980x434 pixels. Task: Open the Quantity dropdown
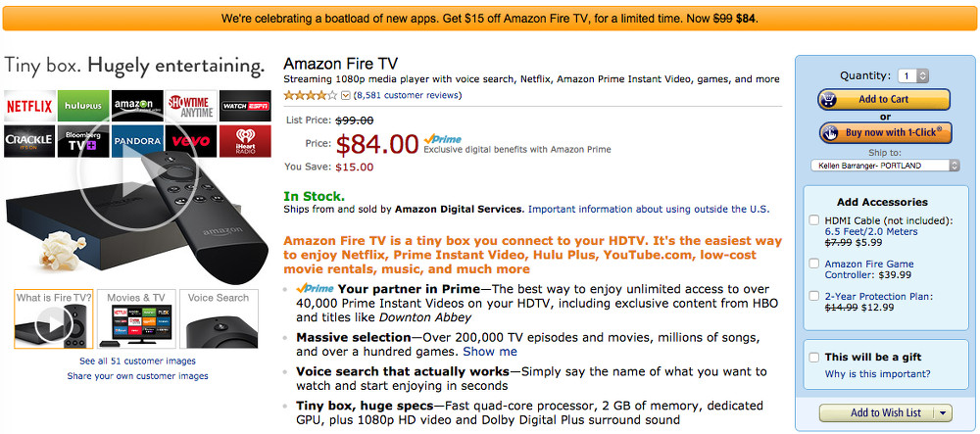coord(913,75)
